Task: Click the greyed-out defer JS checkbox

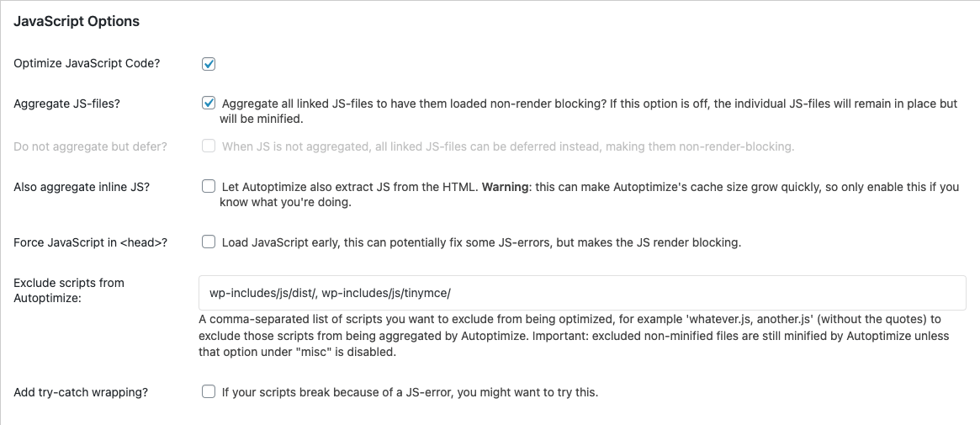Action: pos(209,146)
